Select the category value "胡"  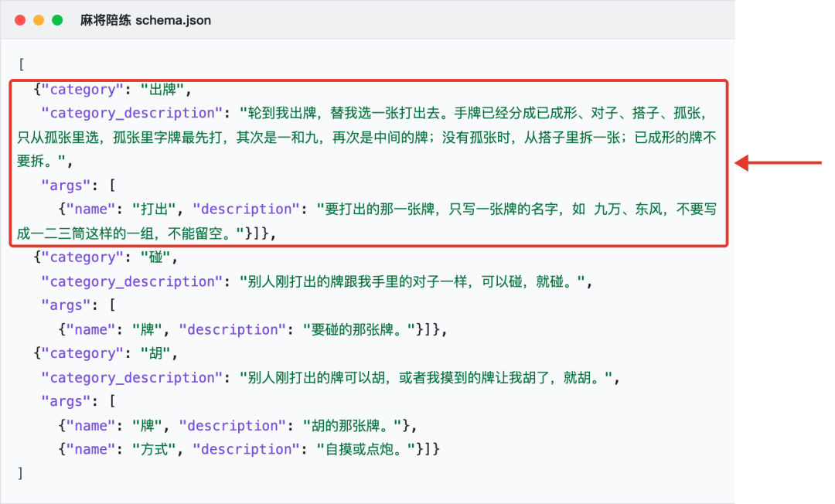[155, 353]
